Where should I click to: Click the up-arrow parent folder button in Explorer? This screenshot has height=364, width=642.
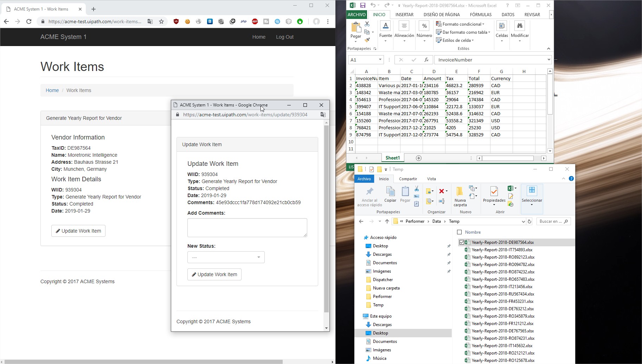pyautogui.click(x=387, y=221)
